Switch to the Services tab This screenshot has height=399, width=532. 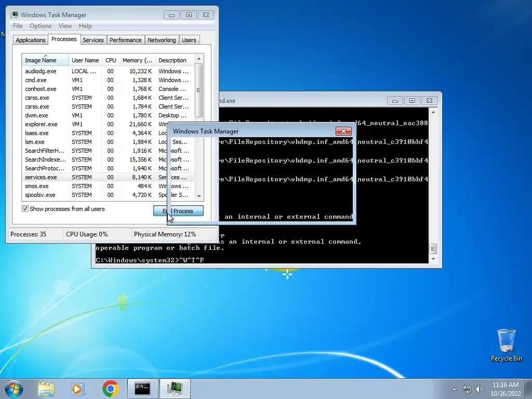click(93, 40)
